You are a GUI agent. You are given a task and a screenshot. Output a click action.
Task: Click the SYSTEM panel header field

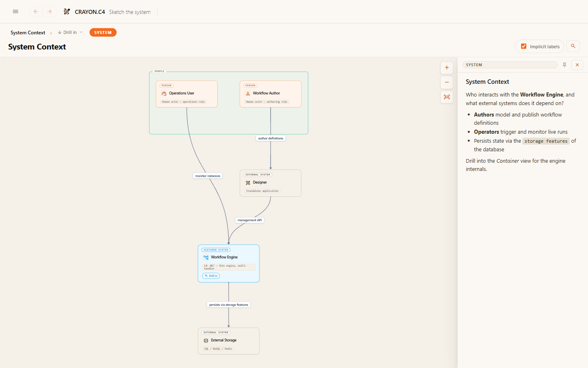pos(510,65)
